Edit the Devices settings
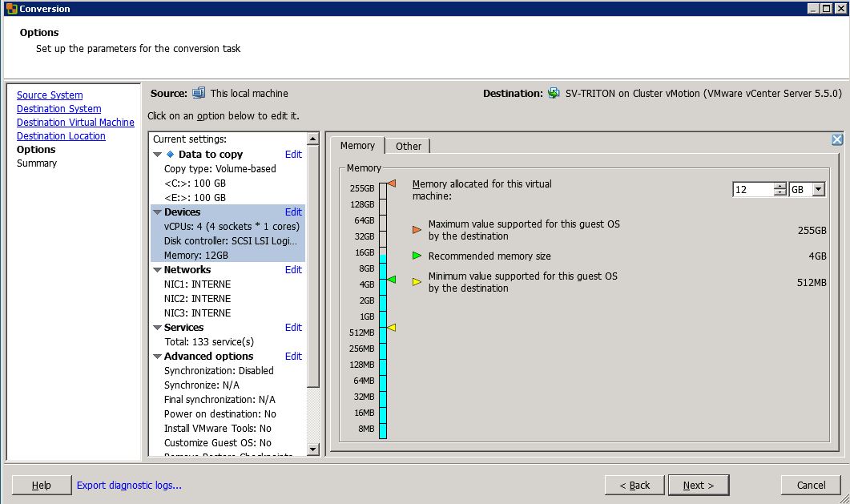Image resolution: width=850 pixels, height=504 pixels. click(x=293, y=212)
